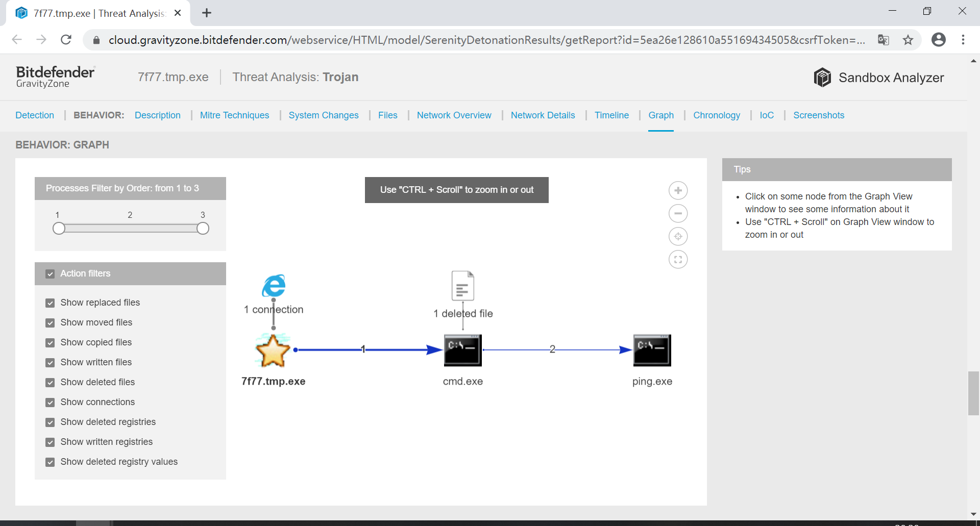This screenshot has height=526, width=980.
Task: Toggle the Action filters master checkbox
Action: click(x=50, y=274)
